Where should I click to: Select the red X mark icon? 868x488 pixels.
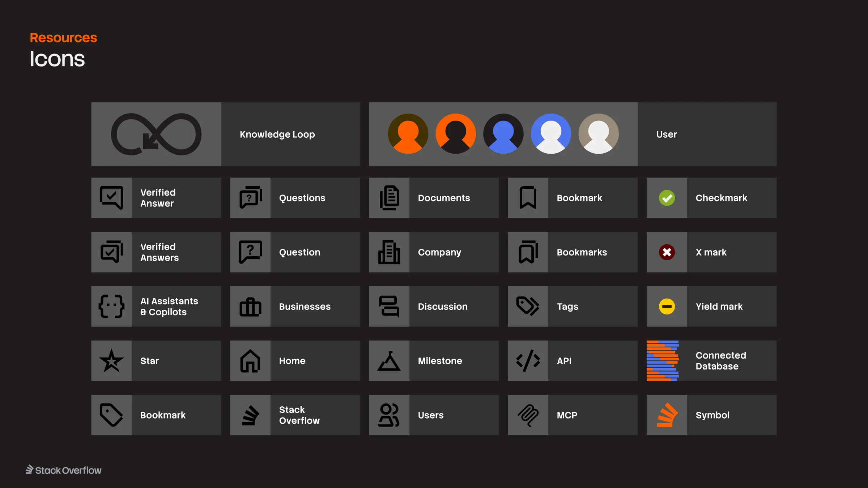667,252
